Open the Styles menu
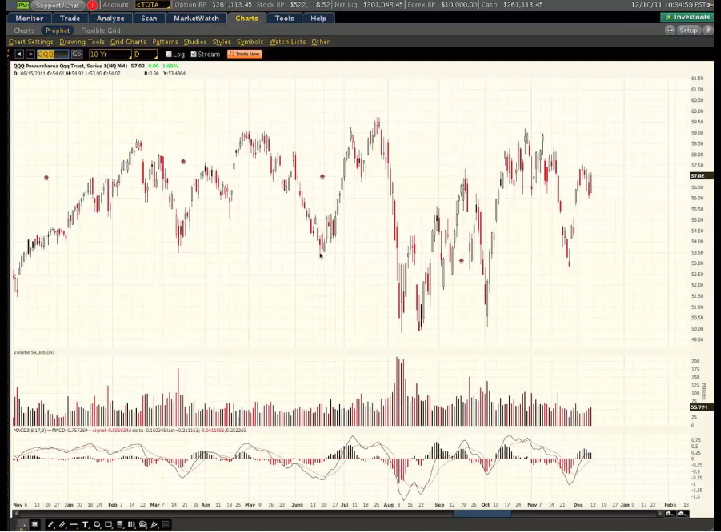The width and height of the screenshot is (721, 532). pos(221,42)
